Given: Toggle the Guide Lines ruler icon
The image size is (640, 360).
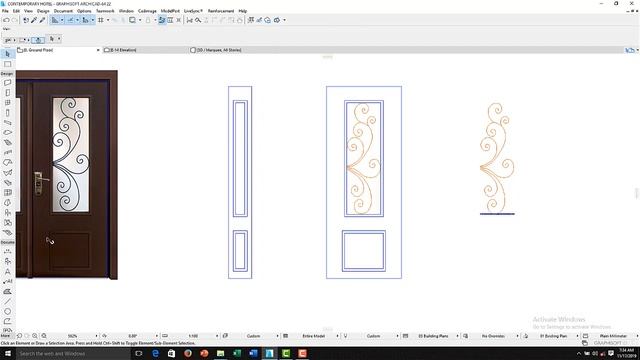Looking at the screenshot, I should [55, 20].
